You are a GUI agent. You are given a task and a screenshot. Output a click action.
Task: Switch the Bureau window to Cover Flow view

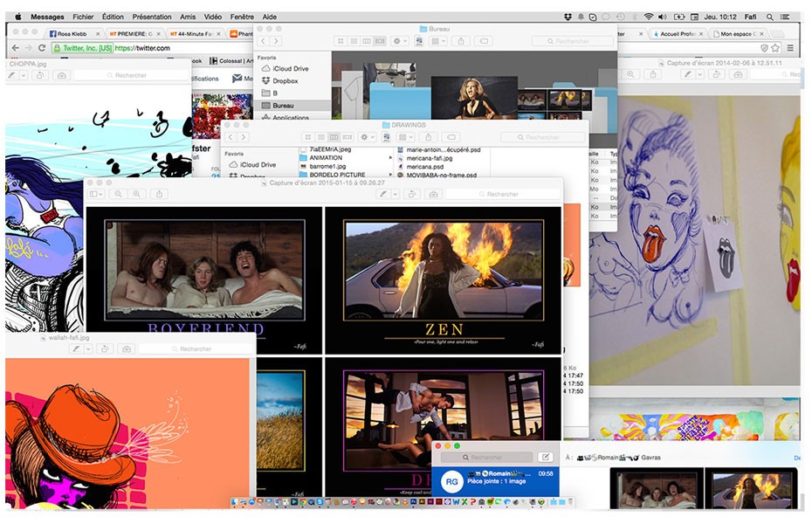point(379,41)
